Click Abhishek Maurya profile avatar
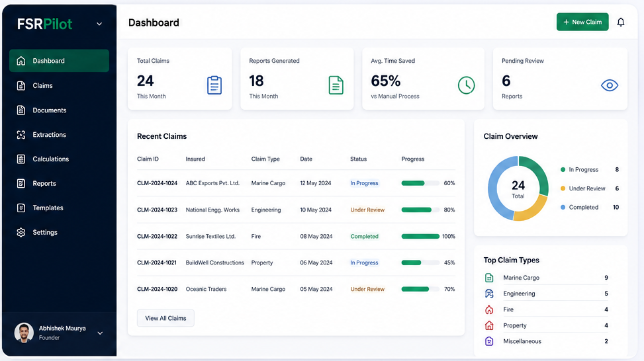Screen dimensions: 644x361 point(24,333)
